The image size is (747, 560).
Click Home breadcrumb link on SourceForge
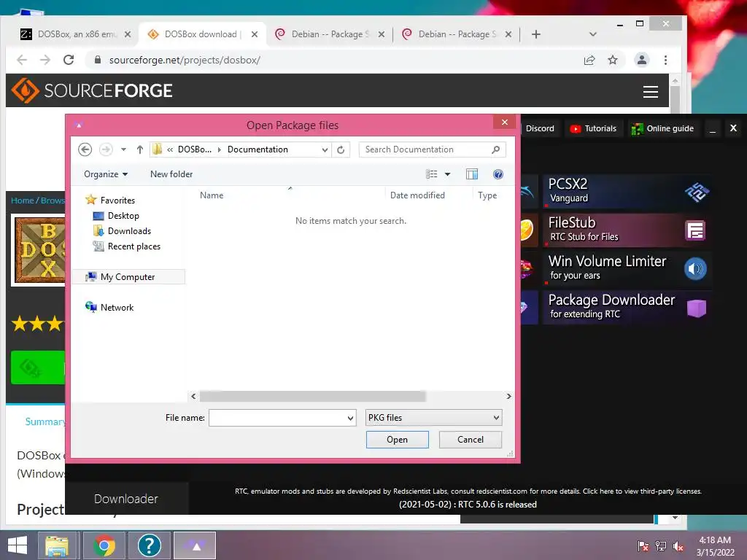click(x=23, y=201)
